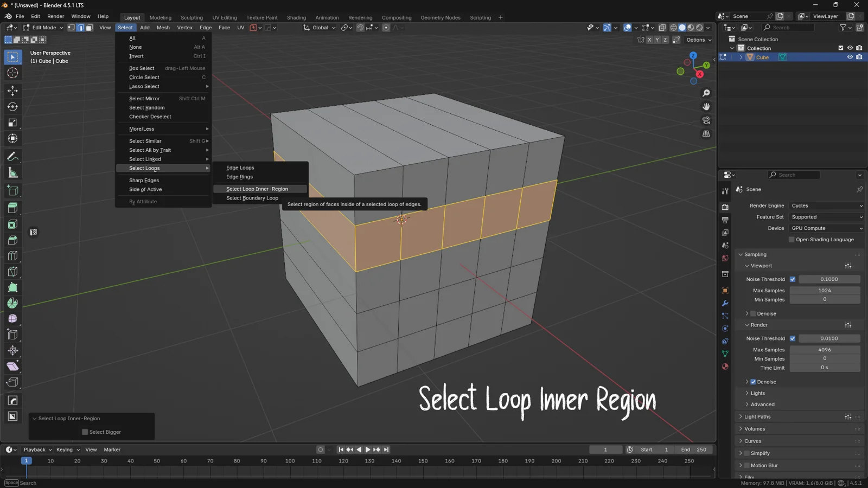Expand the Advanced render subpanel

click(762, 404)
